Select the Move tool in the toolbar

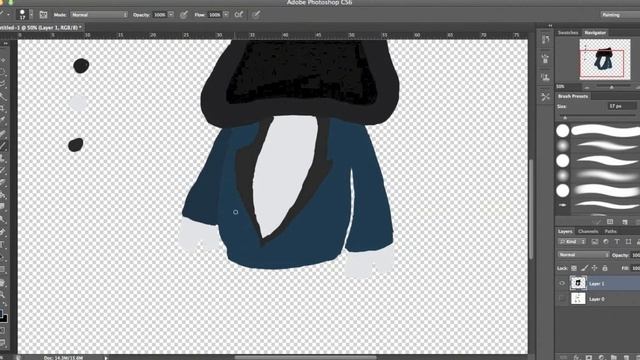[3, 60]
